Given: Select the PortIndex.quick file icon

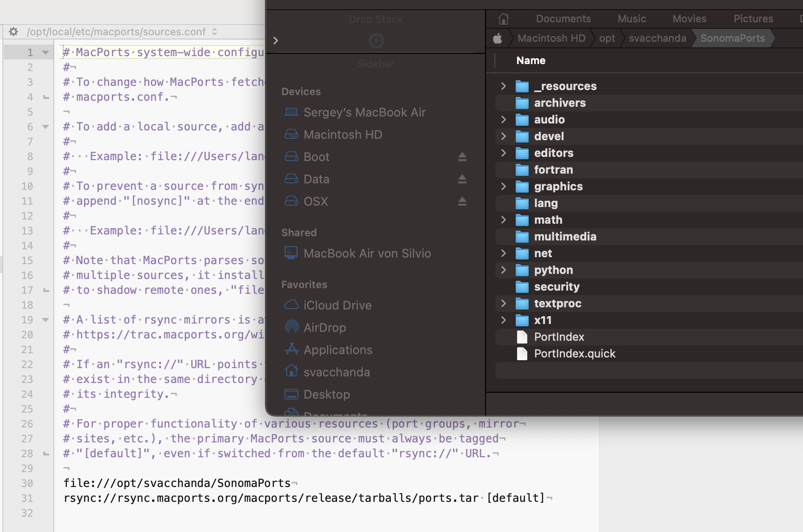Looking at the screenshot, I should coord(522,354).
